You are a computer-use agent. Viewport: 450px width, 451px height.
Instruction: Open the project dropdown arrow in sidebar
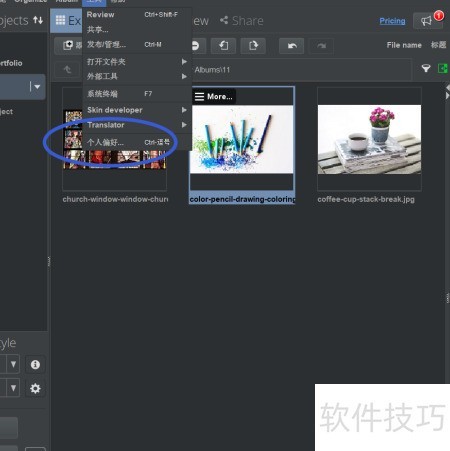point(36,87)
